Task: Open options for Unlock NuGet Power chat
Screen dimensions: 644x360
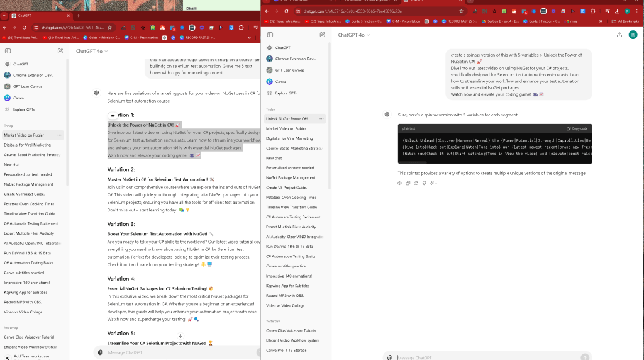Action: click(321, 119)
